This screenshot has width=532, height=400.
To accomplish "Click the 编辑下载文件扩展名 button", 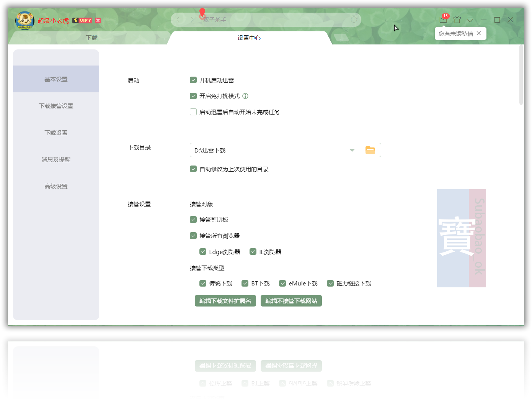I will tap(225, 301).
